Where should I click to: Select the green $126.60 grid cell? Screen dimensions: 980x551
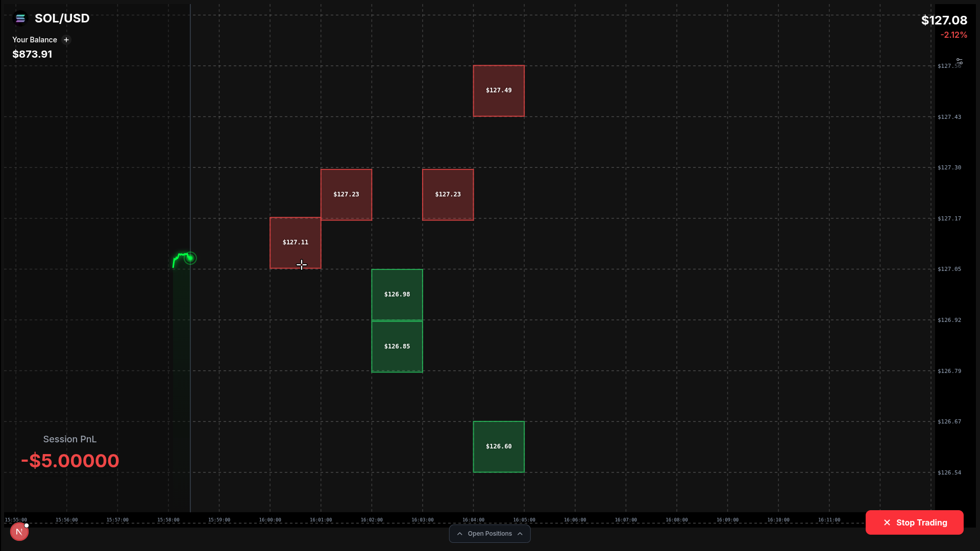[499, 446]
